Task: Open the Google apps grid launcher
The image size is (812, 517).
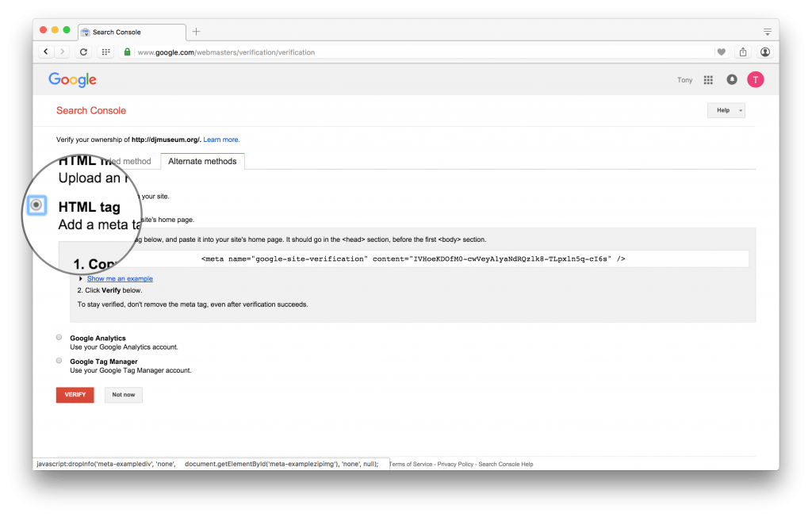Action: [708, 79]
